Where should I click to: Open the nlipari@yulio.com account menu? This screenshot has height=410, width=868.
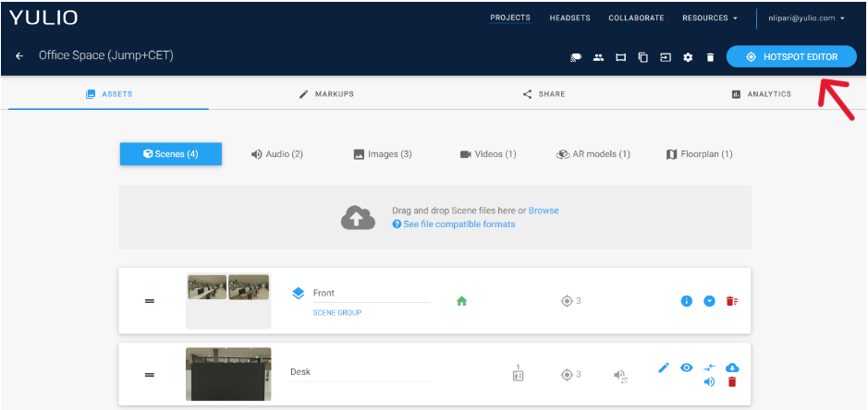click(806, 18)
